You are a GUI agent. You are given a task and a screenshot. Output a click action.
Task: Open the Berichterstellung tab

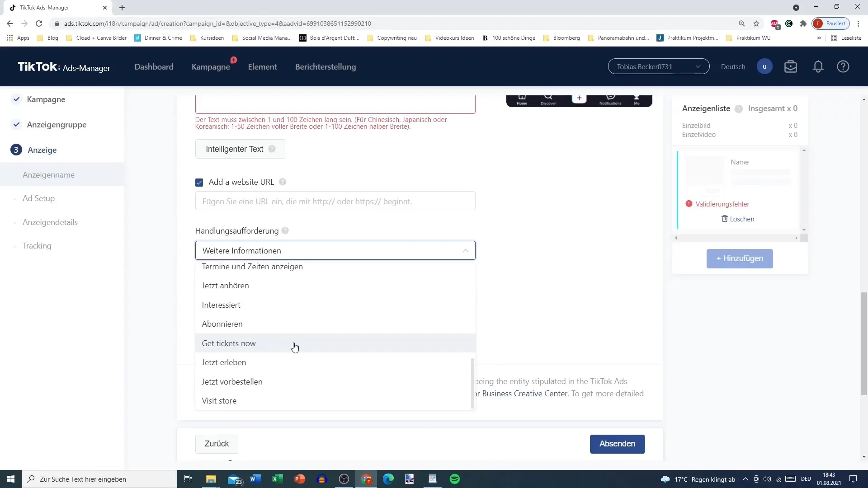325,67
